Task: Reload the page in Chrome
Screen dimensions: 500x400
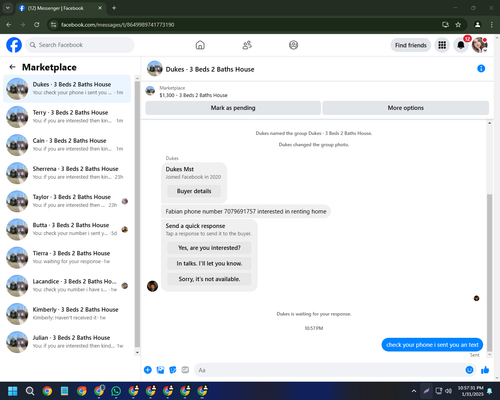Action: (x=37, y=25)
